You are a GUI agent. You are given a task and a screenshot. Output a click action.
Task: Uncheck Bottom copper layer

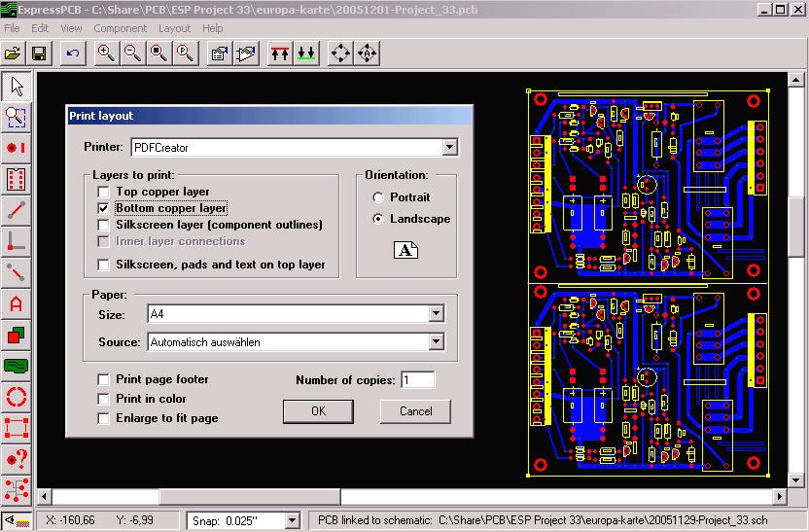(x=104, y=208)
